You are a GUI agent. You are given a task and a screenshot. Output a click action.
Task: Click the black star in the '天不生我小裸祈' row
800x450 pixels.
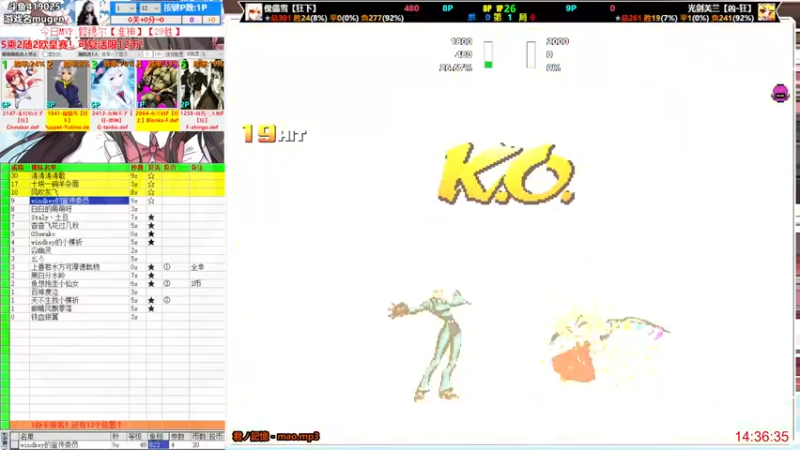[151, 300]
